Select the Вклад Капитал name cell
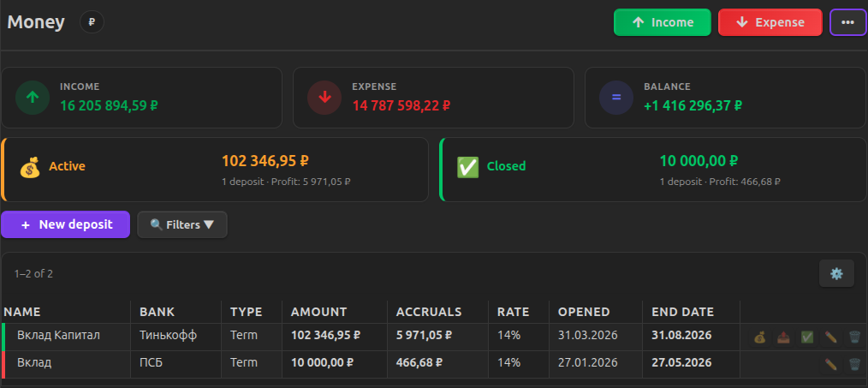868x388 pixels. [x=59, y=336]
